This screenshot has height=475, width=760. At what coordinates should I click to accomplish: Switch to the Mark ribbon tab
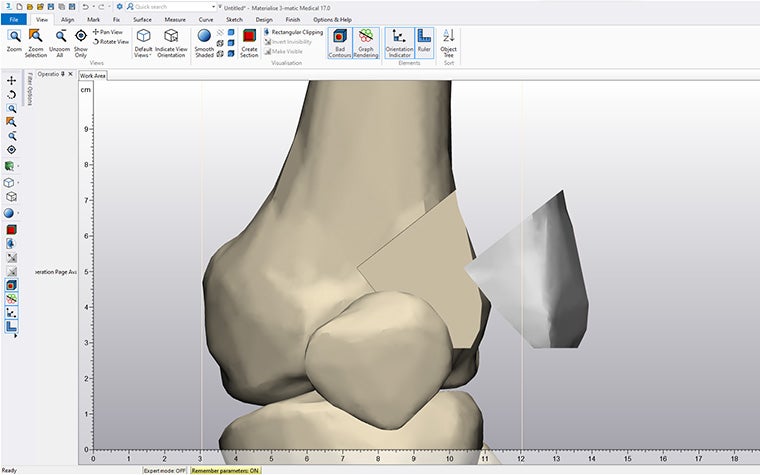click(94, 19)
